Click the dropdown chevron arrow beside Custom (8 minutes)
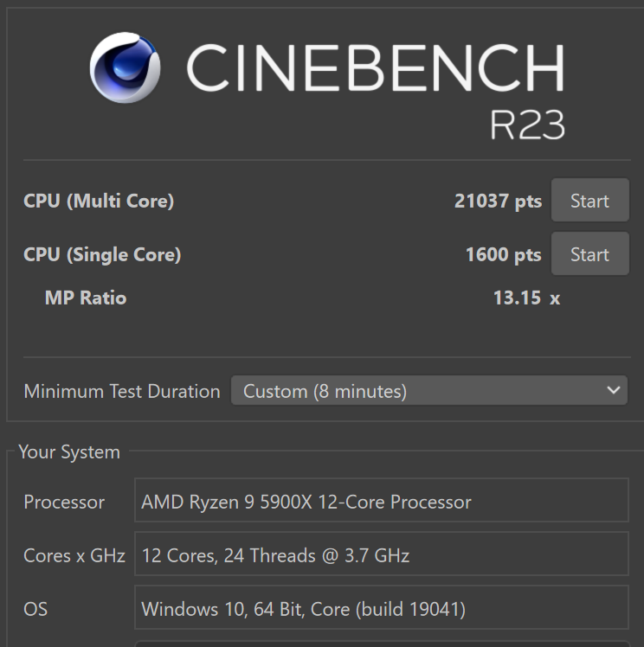The image size is (644, 647). 614,390
